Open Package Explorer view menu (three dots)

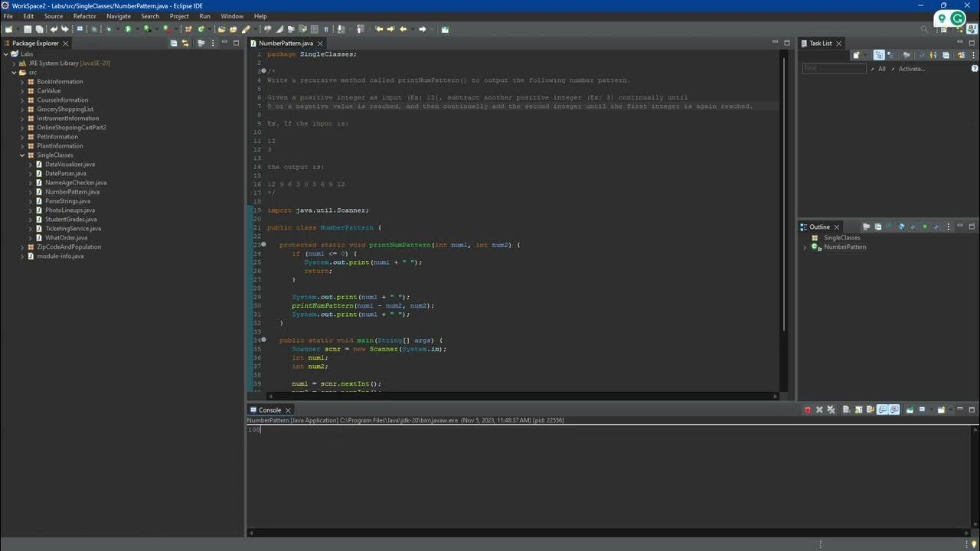pyautogui.click(x=212, y=43)
